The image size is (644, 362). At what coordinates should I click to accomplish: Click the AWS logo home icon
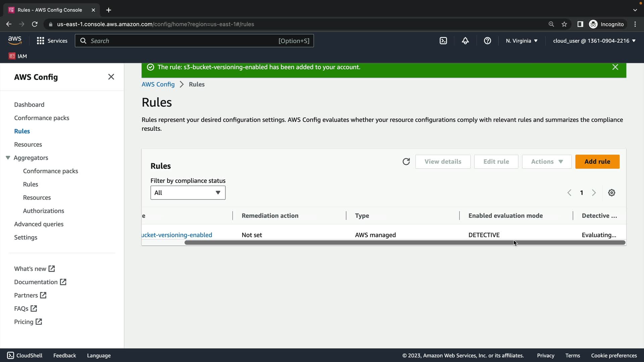pyautogui.click(x=15, y=40)
